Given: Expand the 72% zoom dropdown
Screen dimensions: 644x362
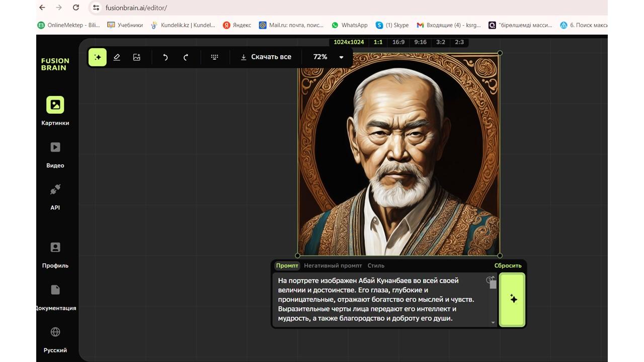Looking at the screenshot, I should click(x=341, y=57).
